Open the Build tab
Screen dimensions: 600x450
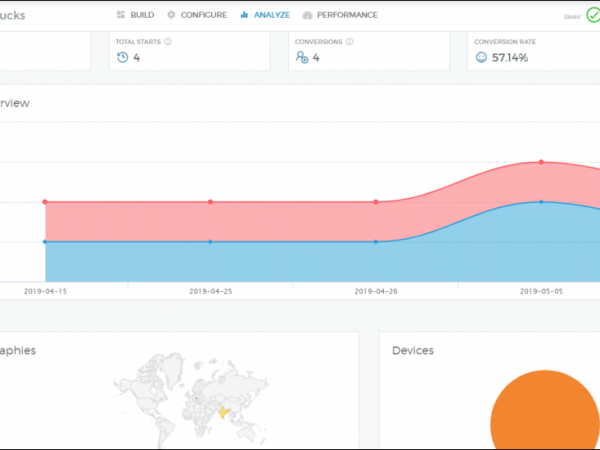tap(135, 15)
